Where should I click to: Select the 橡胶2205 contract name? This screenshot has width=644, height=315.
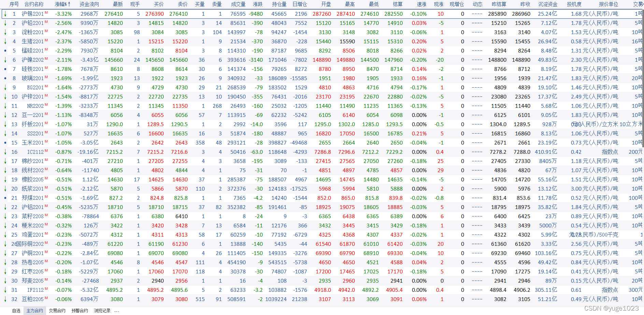(33, 180)
